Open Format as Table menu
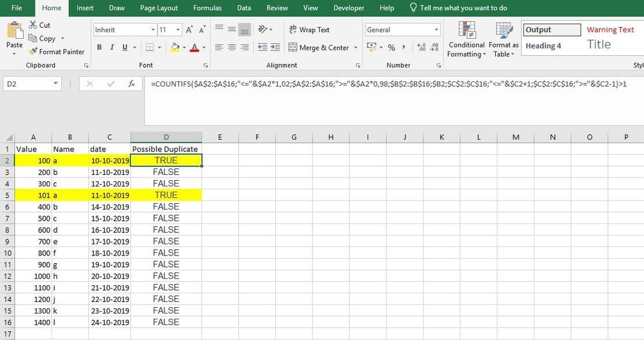644x340 pixels. tap(503, 39)
